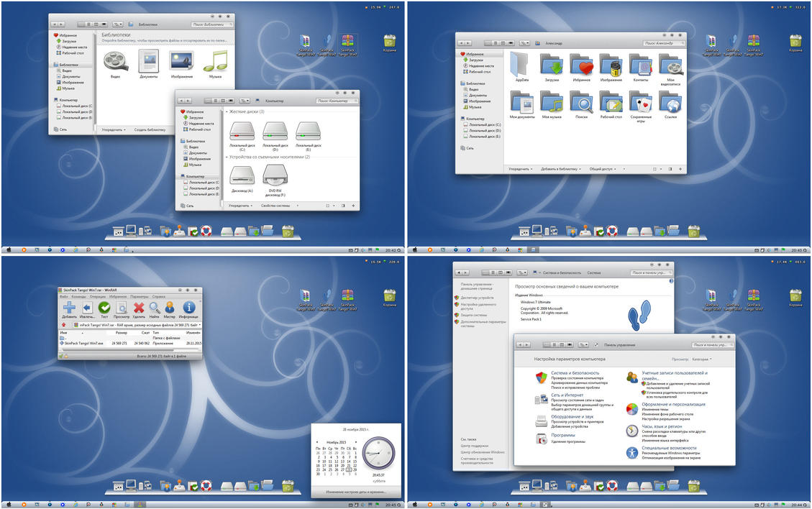
Task: Click Создать библиотеку button
Action: pyautogui.click(x=150, y=130)
